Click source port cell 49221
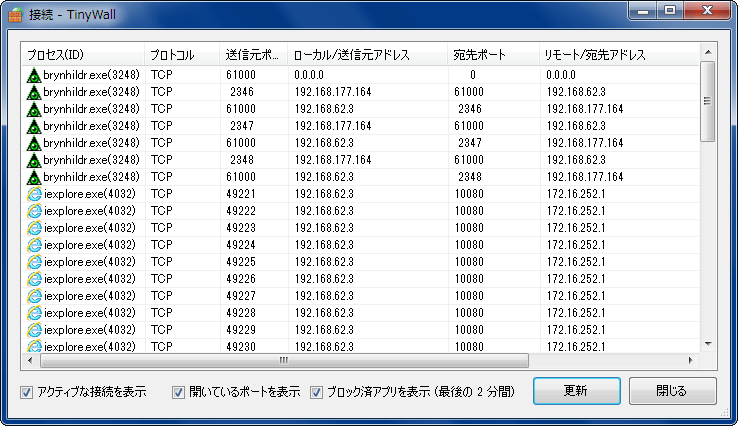 241,194
